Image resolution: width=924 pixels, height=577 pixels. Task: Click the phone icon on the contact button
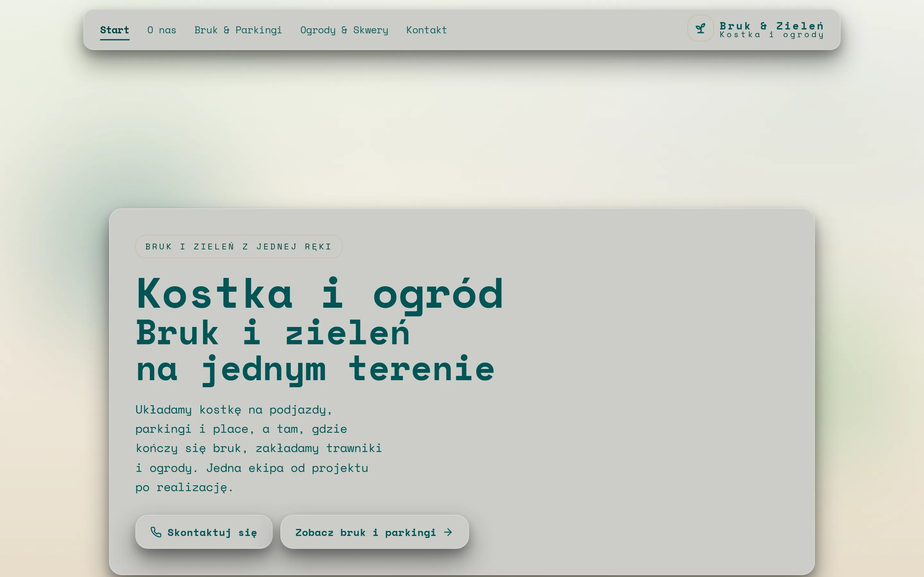tap(156, 532)
